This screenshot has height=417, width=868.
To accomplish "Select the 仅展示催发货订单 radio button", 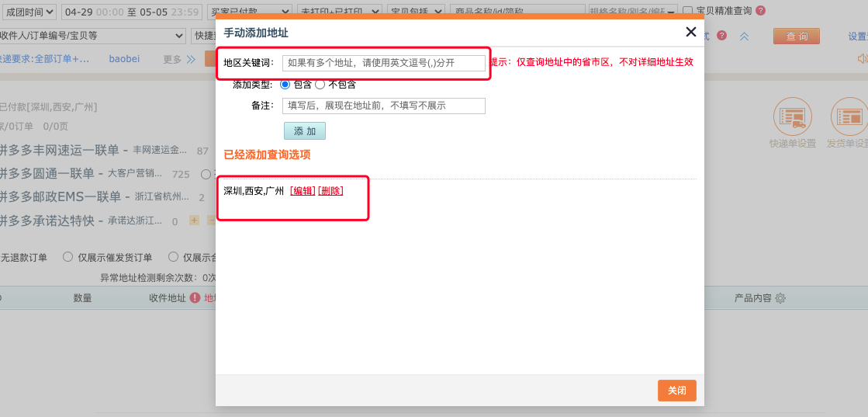I will [67, 257].
